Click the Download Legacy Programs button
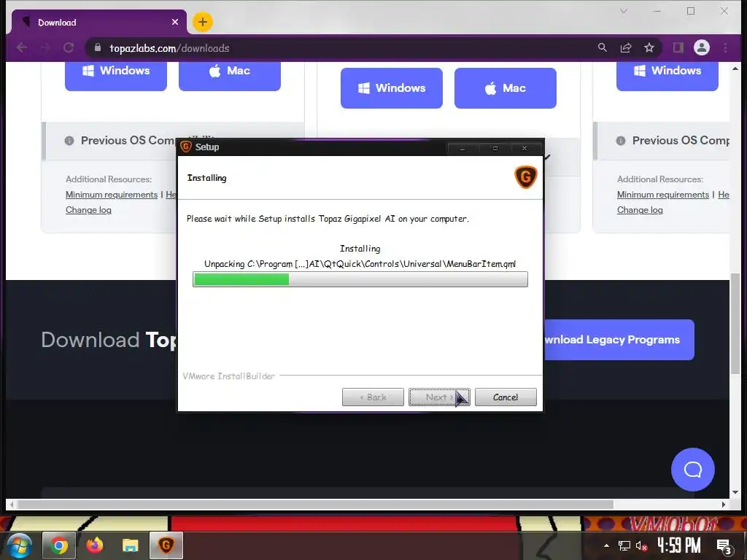 coord(619,340)
